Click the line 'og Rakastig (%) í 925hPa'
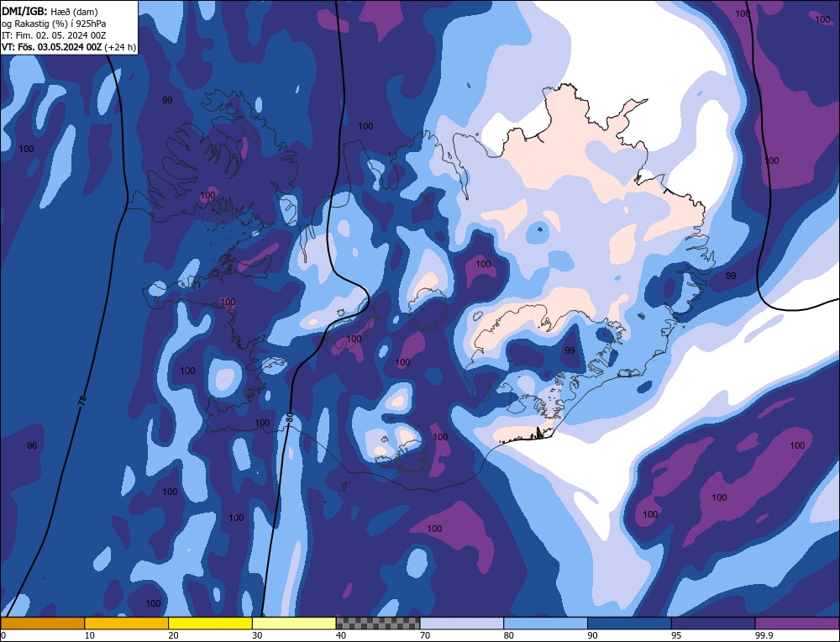This screenshot has width=840, height=642. (x=54, y=24)
